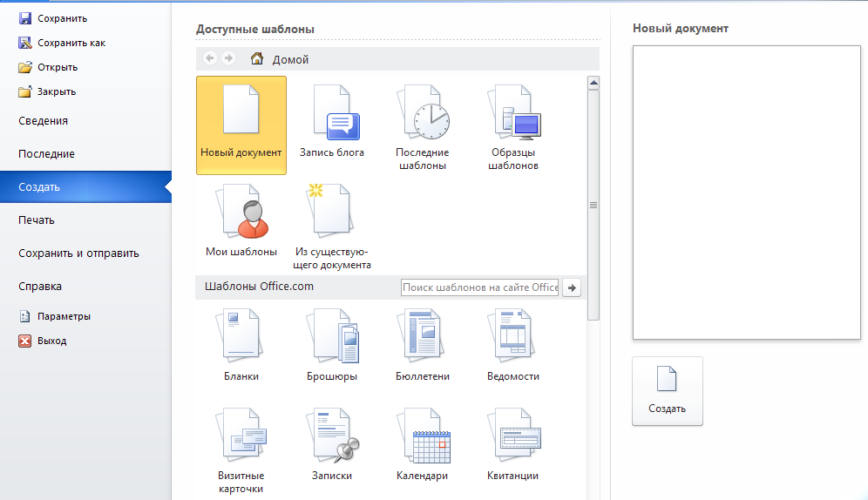
Task: Click the Шаблоны Office.com heading
Action: pyautogui.click(x=259, y=287)
